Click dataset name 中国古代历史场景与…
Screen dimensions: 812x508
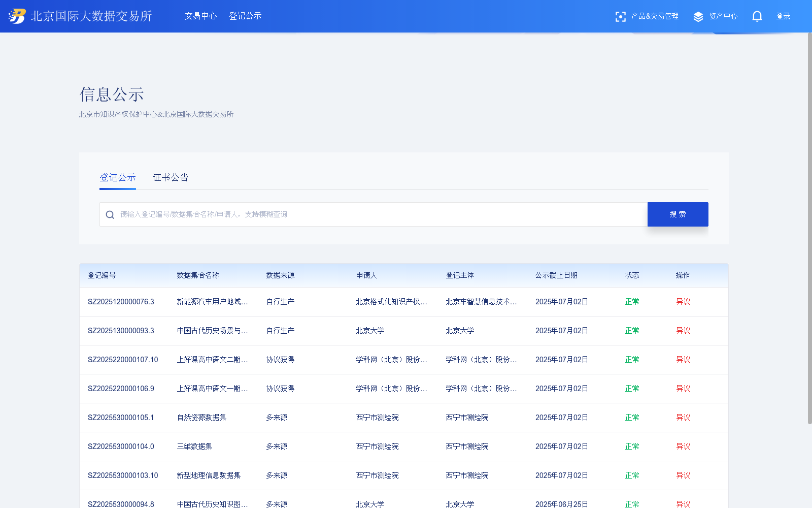[212, 331]
